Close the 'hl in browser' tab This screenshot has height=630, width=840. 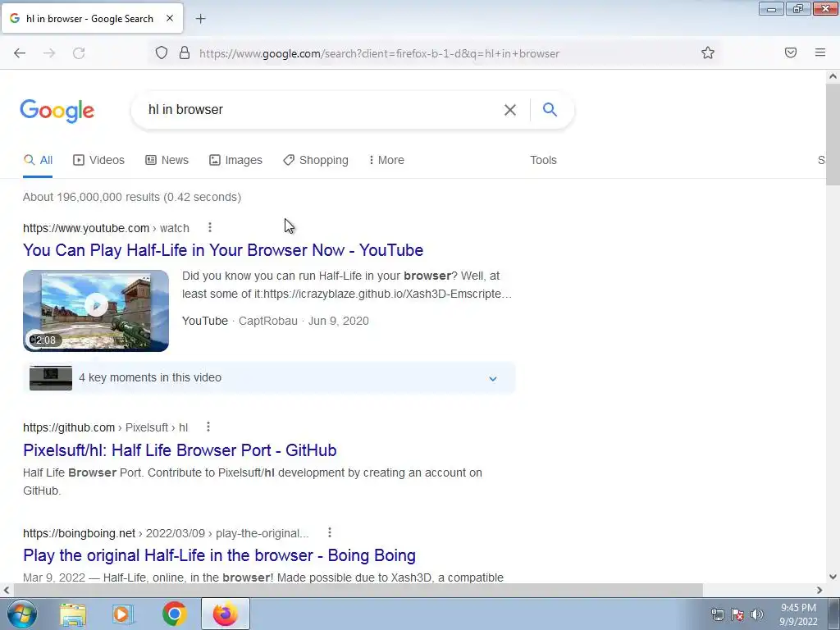pos(170,18)
